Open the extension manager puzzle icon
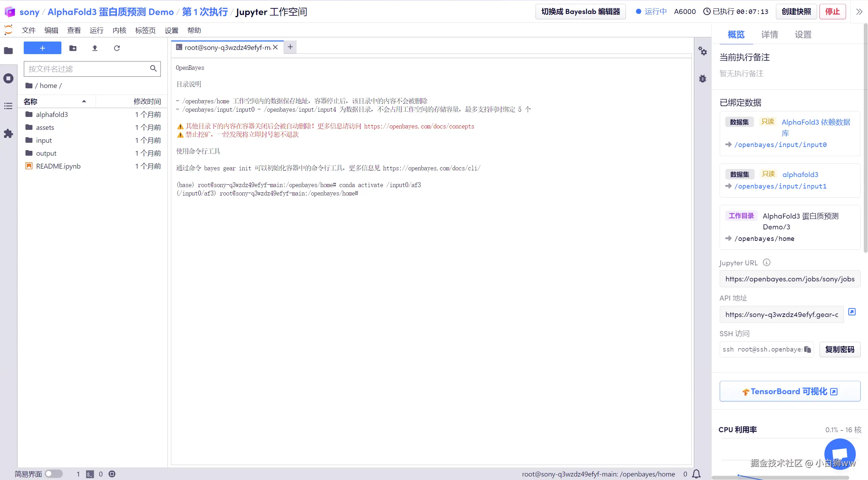 tap(8, 133)
